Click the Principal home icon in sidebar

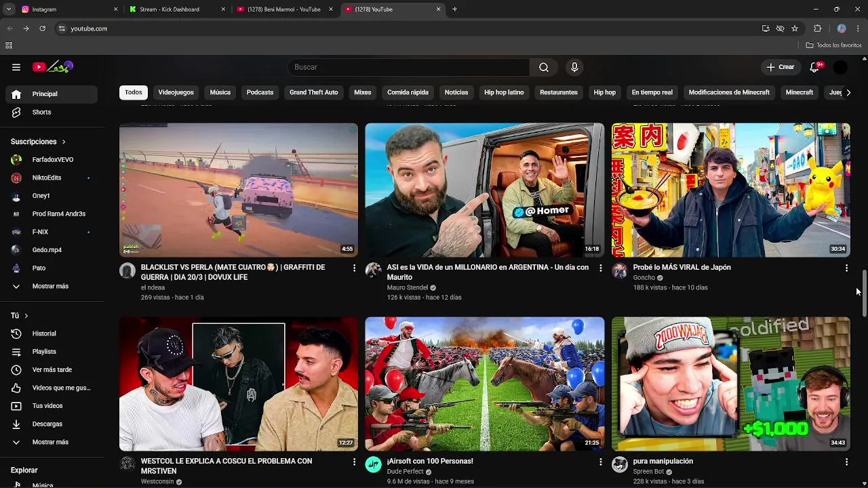tap(16, 94)
